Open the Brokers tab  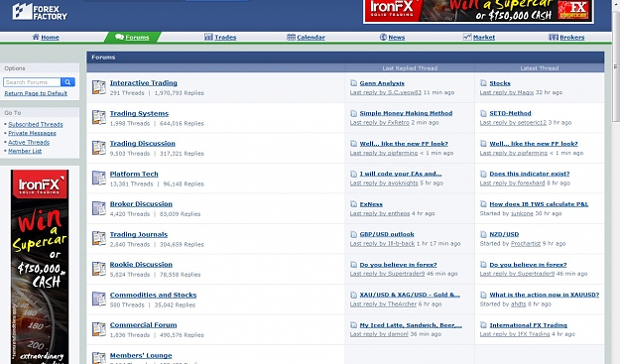point(566,37)
